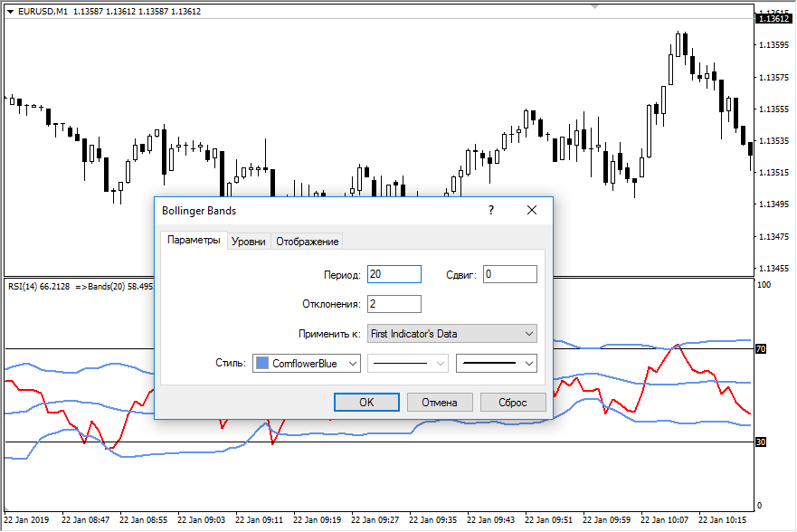
Task: Click the level 30 label on RSI scale
Action: tap(761, 442)
